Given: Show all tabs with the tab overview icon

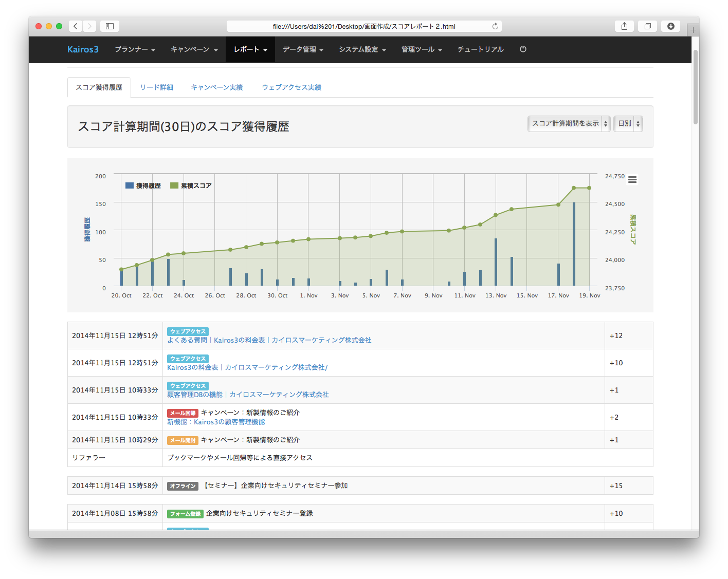Looking at the screenshot, I should [x=648, y=26].
